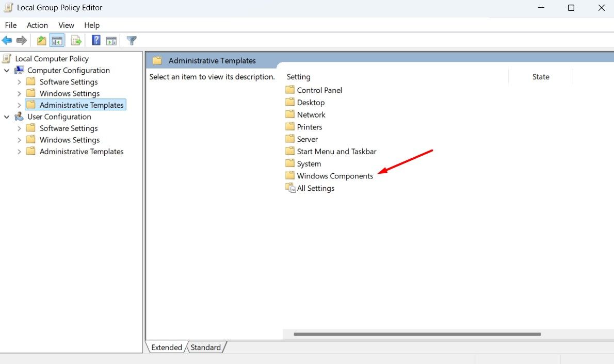This screenshot has width=614, height=364.
Task: Open the View menu
Action: [66, 25]
